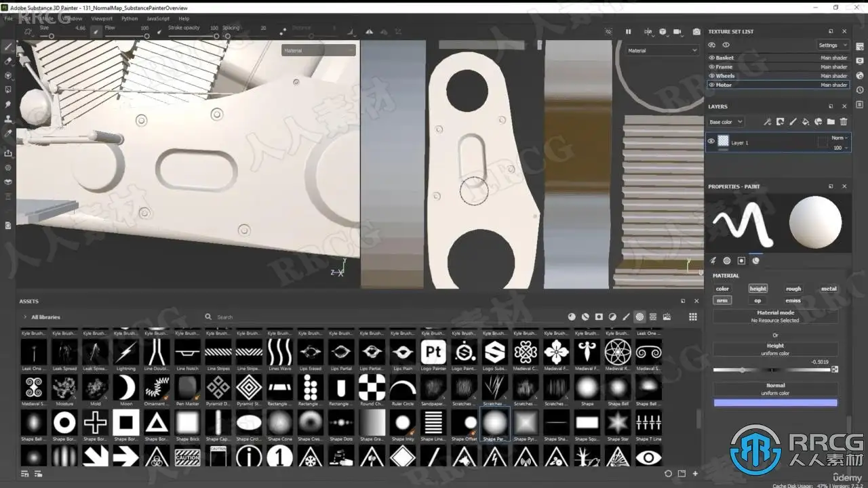Toggle symmetry icon in top toolbar
This screenshot has height=488, width=868.
tap(369, 32)
